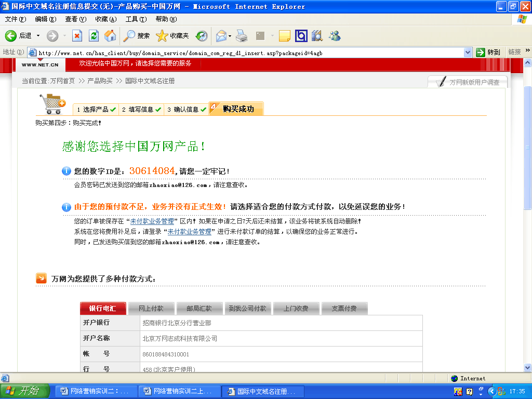Click the Print printer icon
The height and width of the screenshot is (399, 532).
[242, 36]
